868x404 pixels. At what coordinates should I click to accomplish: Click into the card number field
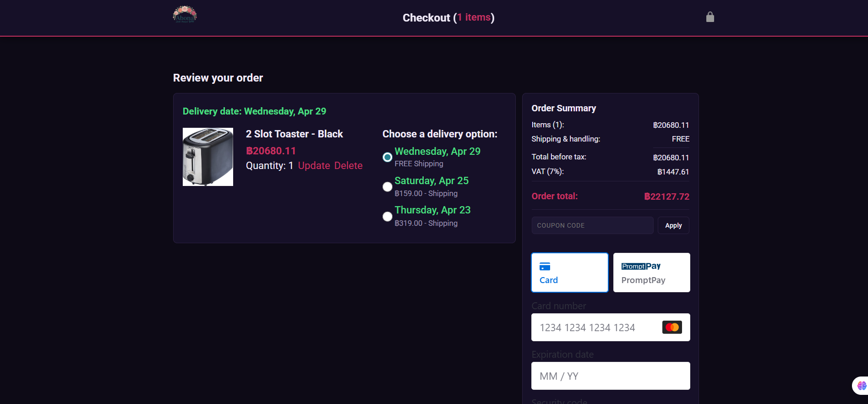(x=595, y=328)
